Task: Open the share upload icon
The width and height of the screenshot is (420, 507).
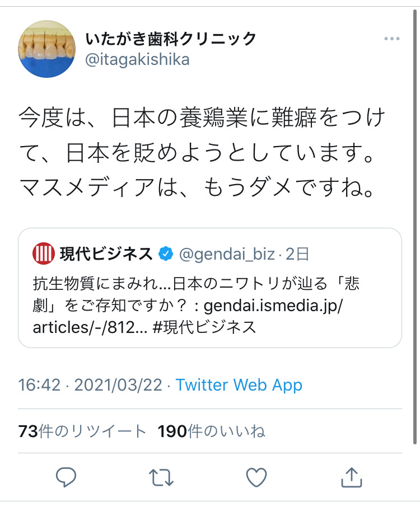Action: click(x=351, y=477)
